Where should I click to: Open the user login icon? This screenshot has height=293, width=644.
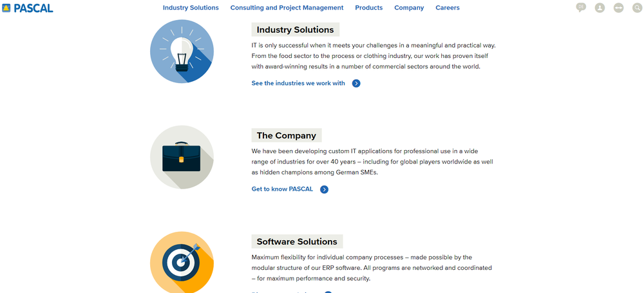600,7
